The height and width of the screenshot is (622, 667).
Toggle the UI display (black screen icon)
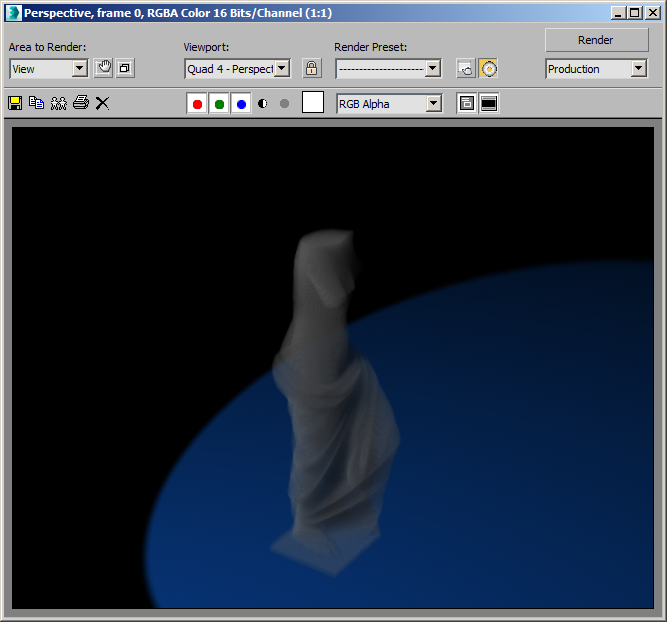[489, 103]
